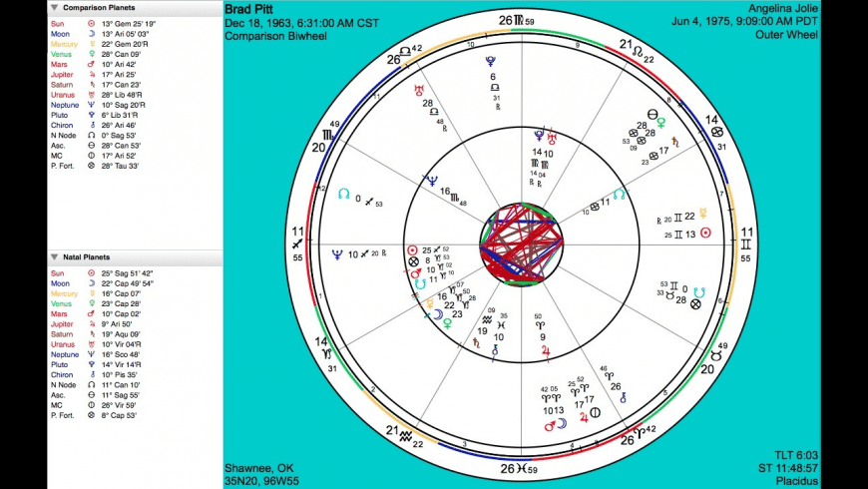
Task: Click outer-wheel Moon glyph at 13 Aries
Action: pyautogui.click(x=562, y=424)
